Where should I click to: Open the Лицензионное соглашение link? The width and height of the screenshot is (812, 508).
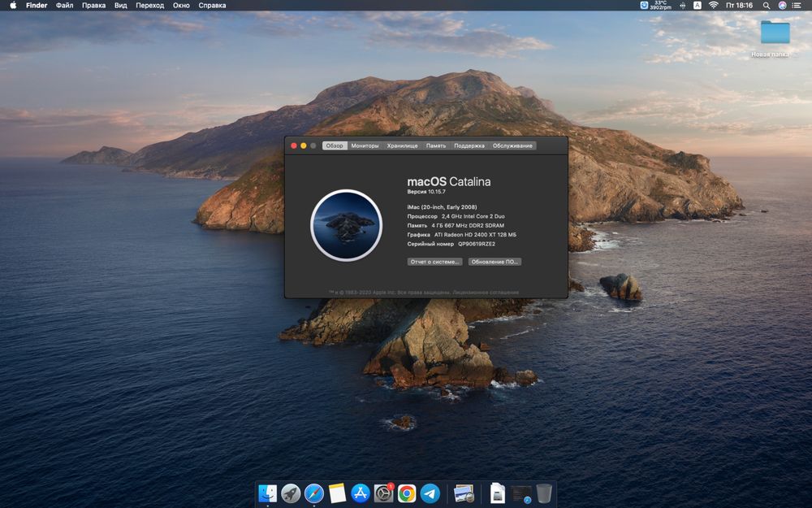(486, 293)
